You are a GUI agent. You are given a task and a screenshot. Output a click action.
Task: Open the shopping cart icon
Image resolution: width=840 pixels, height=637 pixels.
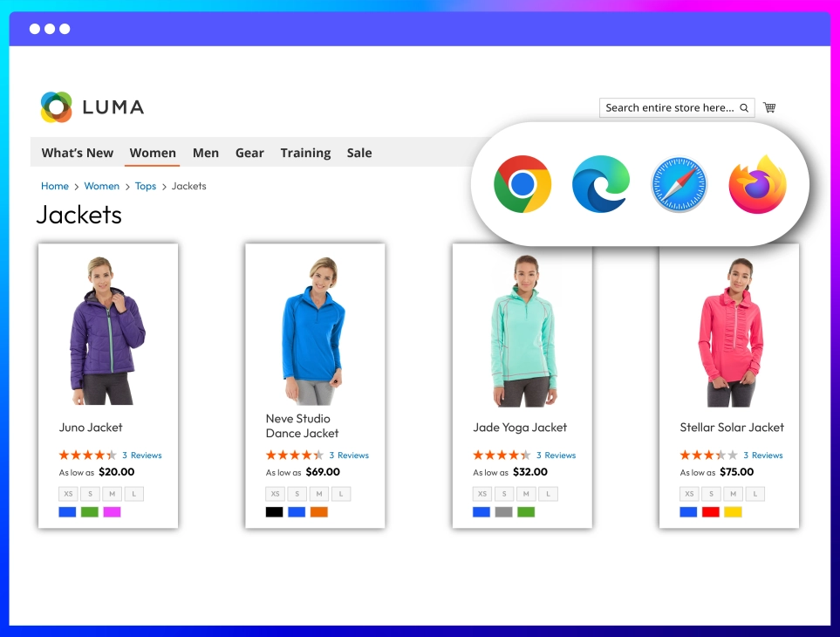pos(770,107)
